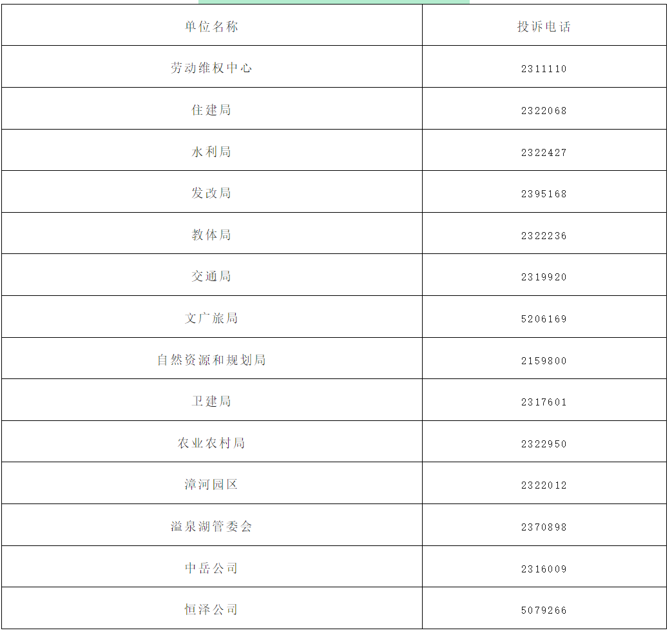Viewport: 672px width, 635px height.
Task: Click phone number 2322236
Action: (x=544, y=236)
